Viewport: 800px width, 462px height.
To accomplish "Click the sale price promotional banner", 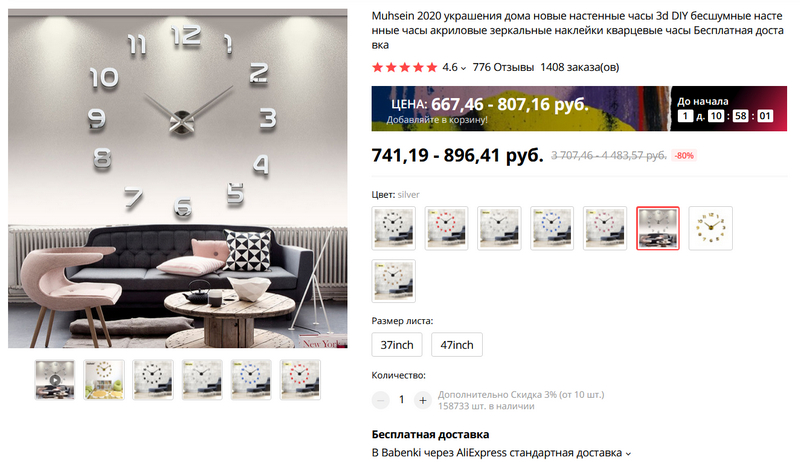I will click(579, 109).
